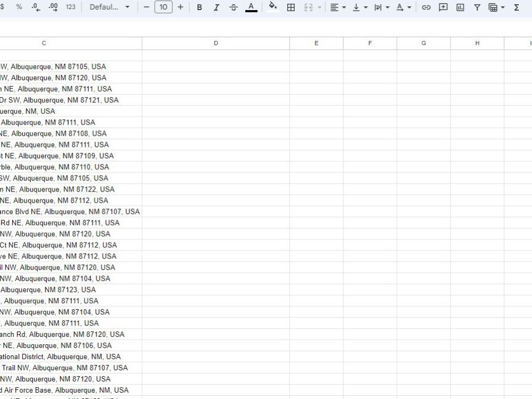The width and height of the screenshot is (532, 399).
Task: Create a filter
Action: pyautogui.click(x=477, y=7)
